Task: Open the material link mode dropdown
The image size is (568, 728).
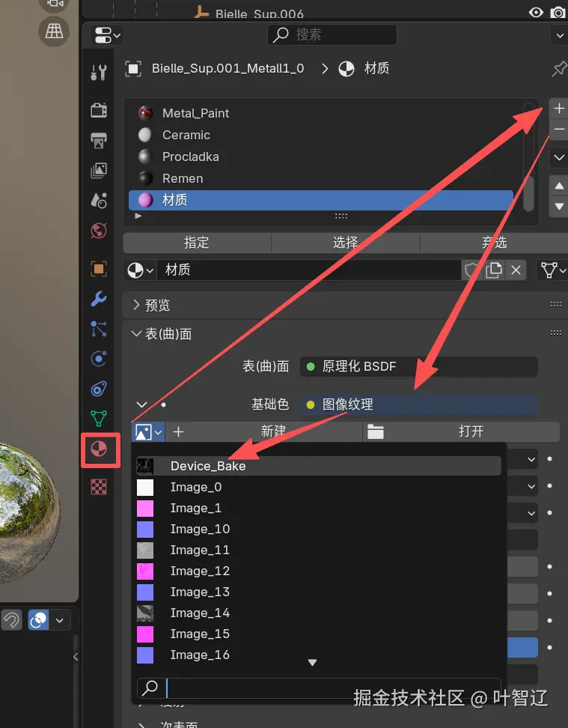Action: click(553, 270)
